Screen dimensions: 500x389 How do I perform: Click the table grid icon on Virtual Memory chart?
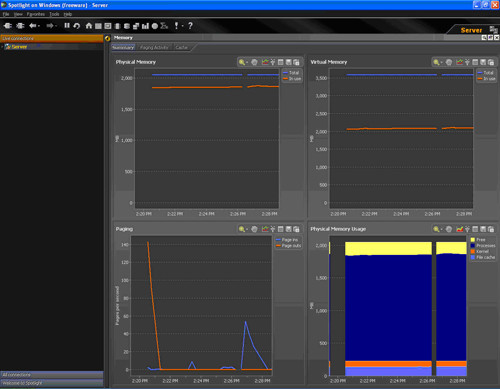(x=475, y=62)
